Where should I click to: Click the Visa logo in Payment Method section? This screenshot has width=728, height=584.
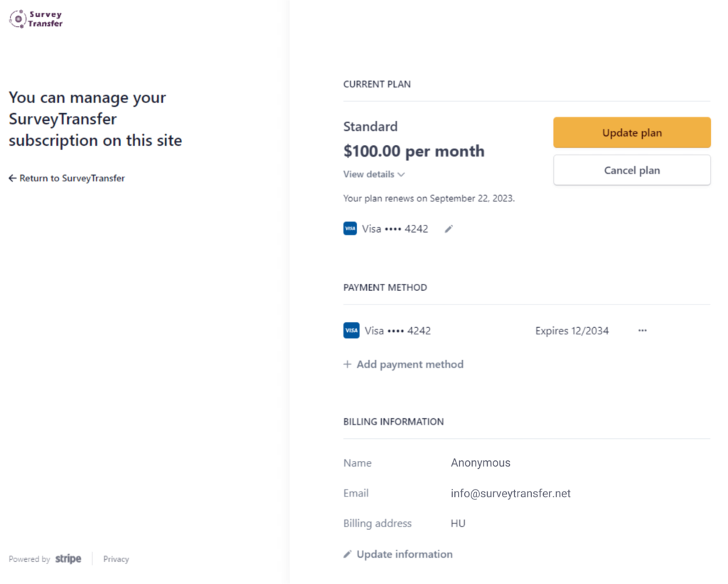(351, 331)
